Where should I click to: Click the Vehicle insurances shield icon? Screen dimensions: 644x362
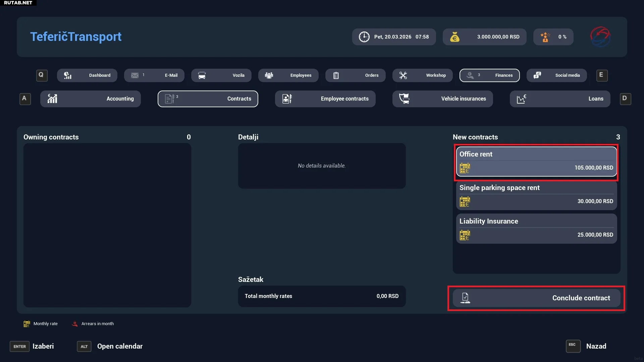point(404,99)
